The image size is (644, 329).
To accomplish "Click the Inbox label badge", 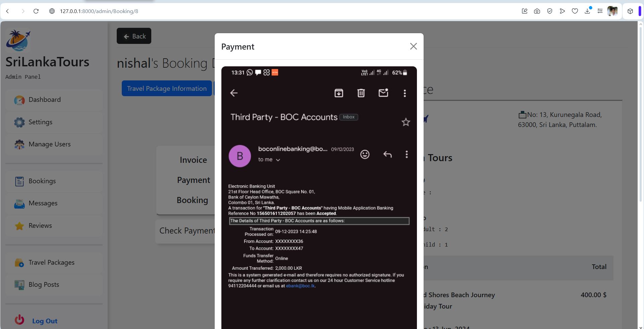I will pos(349,117).
